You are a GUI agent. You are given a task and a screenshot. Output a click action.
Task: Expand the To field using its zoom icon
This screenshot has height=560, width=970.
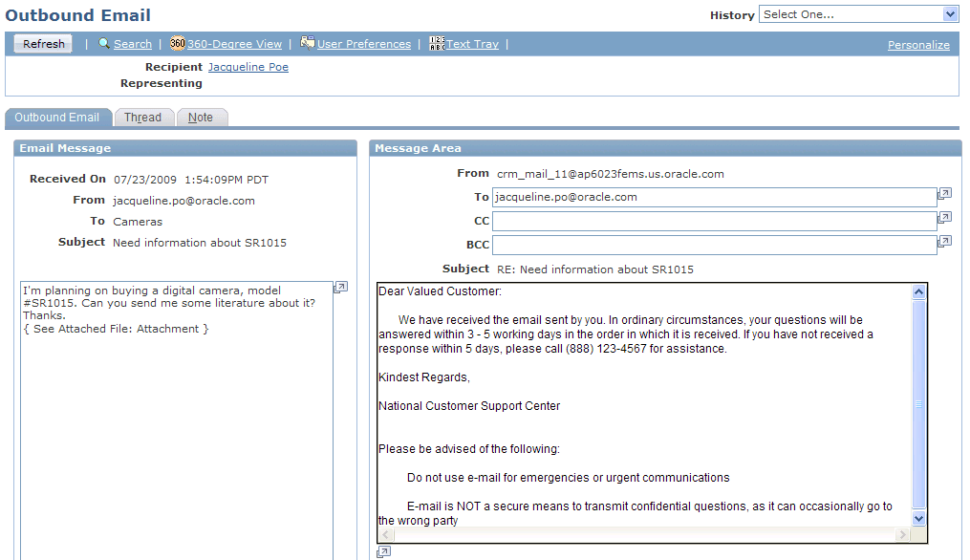[944, 193]
